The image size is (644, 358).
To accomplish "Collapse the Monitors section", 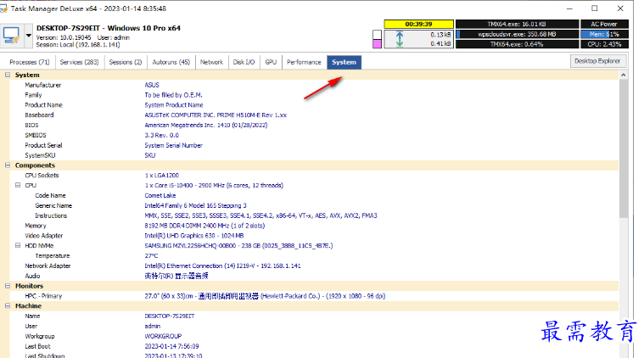I will pos(8,286).
